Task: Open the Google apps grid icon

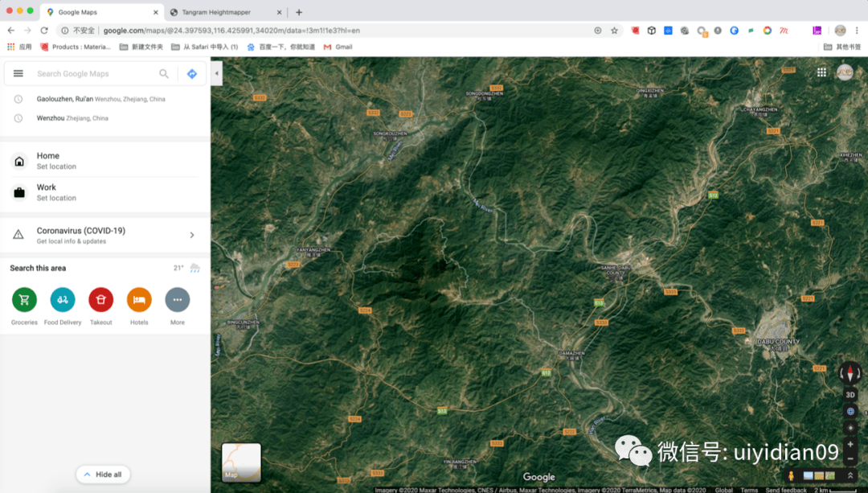Action: 821,72
